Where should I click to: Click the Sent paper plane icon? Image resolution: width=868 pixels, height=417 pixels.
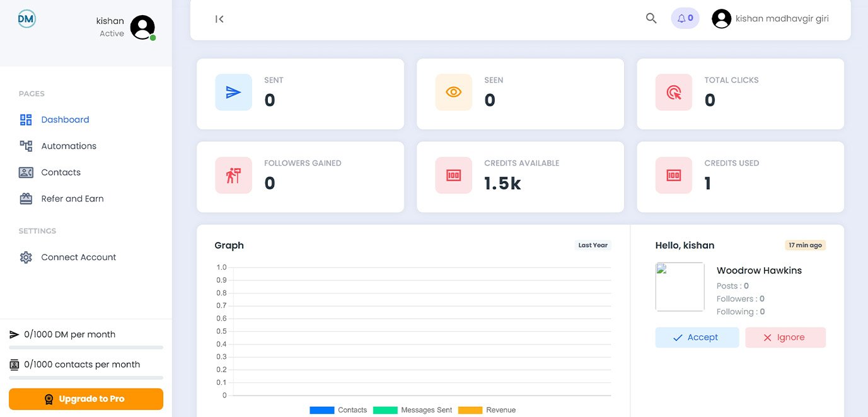pos(233,93)
